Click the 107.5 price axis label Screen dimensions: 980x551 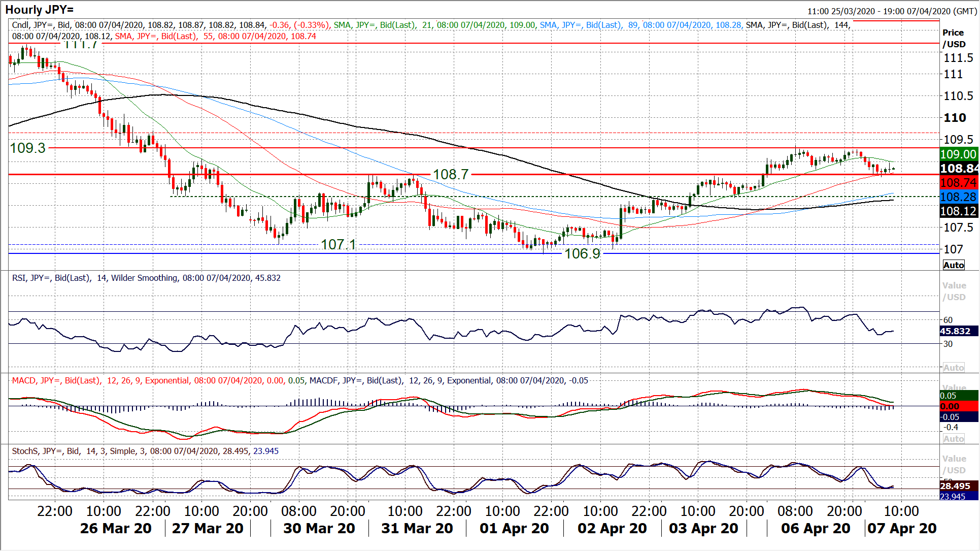(x=958, y=228)
